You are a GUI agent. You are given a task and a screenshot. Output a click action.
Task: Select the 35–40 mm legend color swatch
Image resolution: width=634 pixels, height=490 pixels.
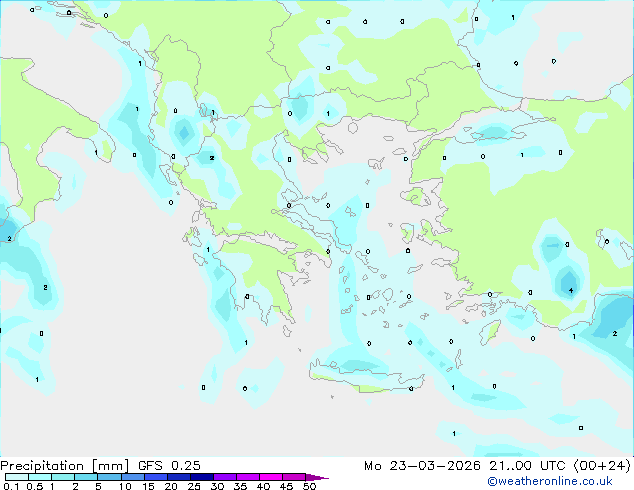(247, 477)
